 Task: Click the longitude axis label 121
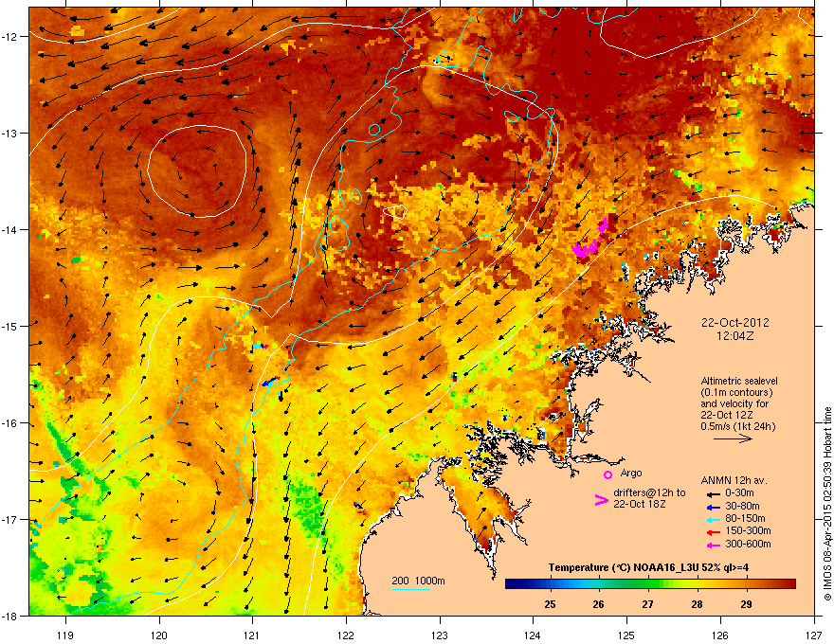coord(252,635)
